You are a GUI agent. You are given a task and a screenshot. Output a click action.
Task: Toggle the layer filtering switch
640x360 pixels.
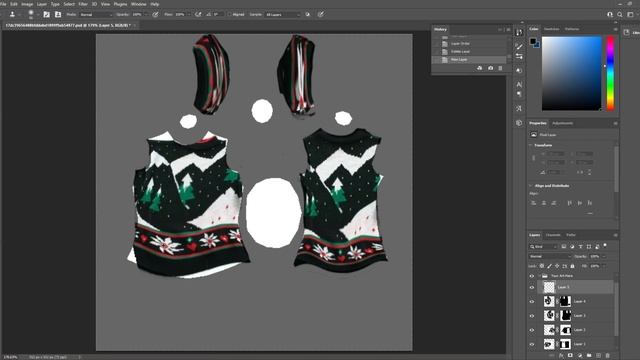605,245
